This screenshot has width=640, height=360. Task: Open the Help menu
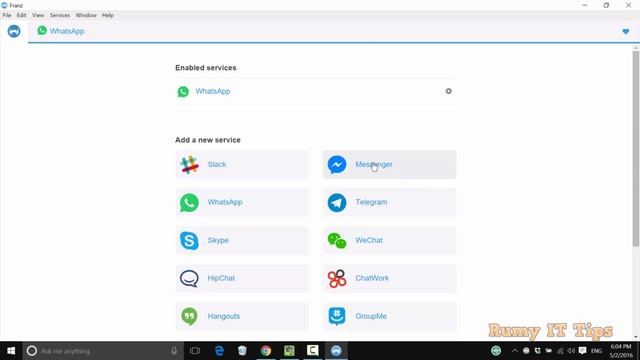click(x=108, y=15)
